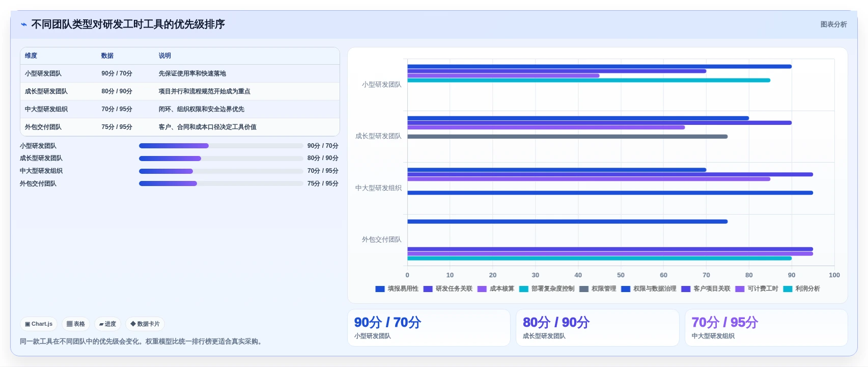Viewport: 868px width, 367px height.
Task: Open the 90分 / 70分 小型研发团队 data card
Action: click(429, 328)
